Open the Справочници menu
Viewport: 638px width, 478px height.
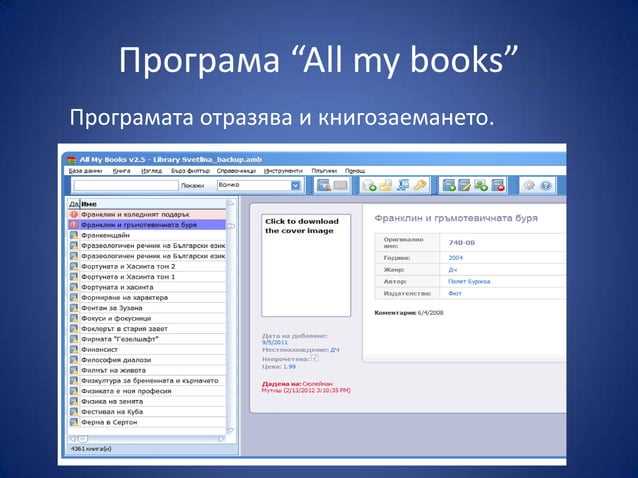(x=236, y=171)
